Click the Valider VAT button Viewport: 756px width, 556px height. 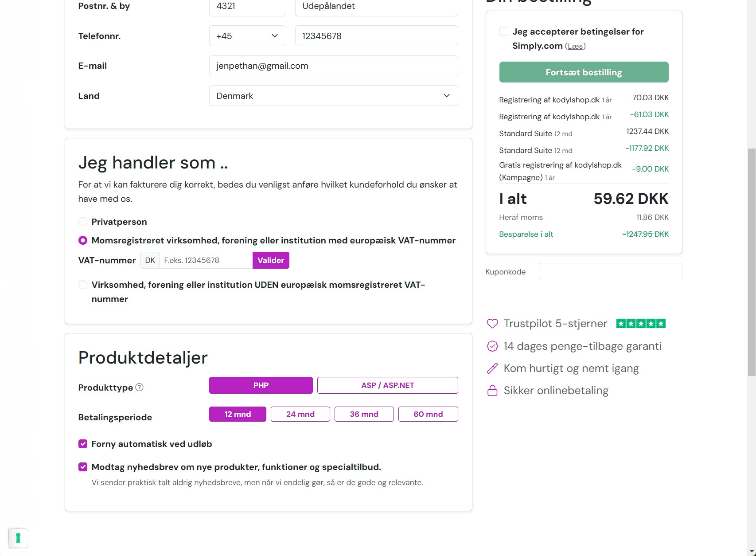coord(271,260)
